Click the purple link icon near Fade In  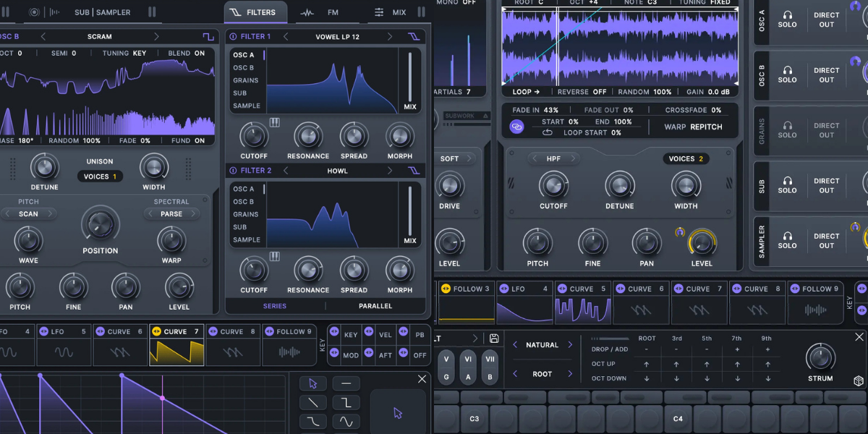516,127
